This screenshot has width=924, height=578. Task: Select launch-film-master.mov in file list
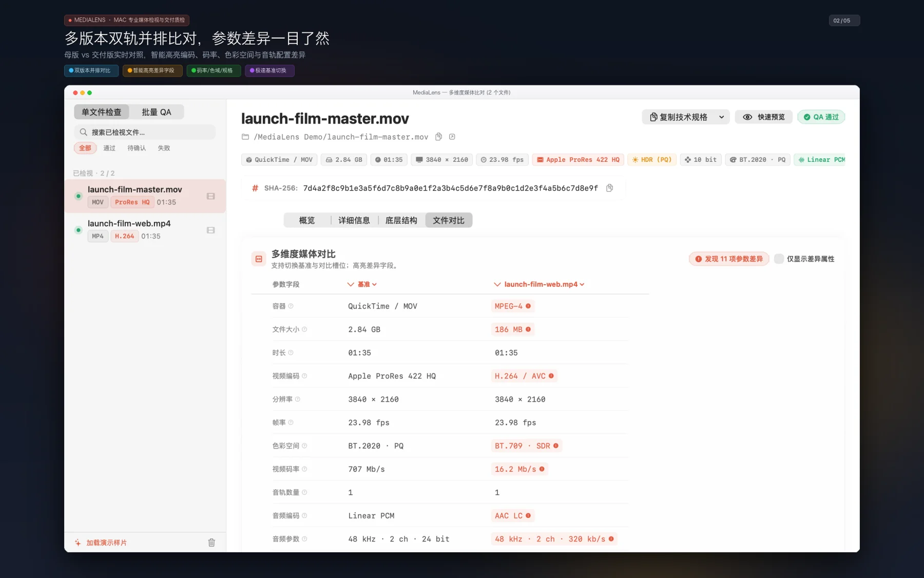tap(145, 196)
